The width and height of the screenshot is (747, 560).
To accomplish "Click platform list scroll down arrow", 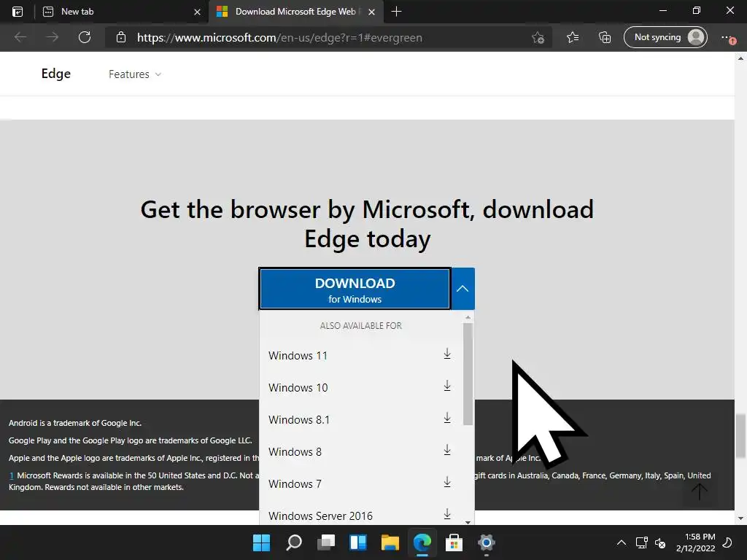I will pos(468,522).
